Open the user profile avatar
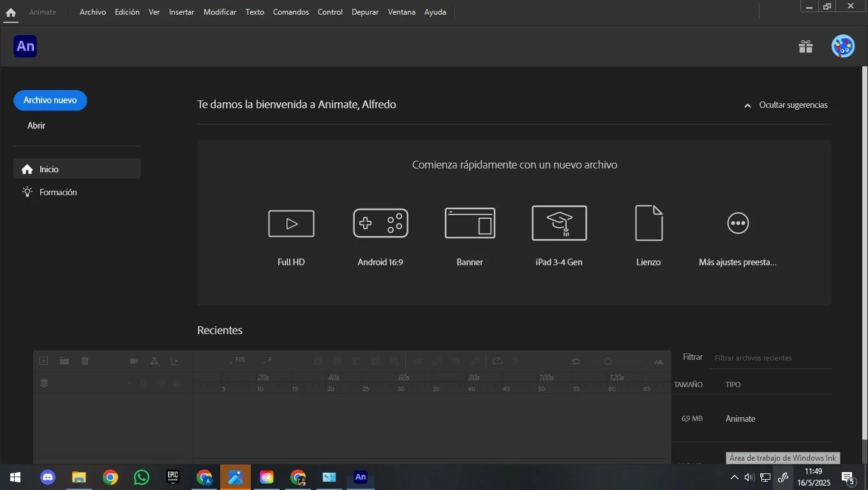Image resolution: width=868 pixels, height=490 pixels. click(843, 47)
